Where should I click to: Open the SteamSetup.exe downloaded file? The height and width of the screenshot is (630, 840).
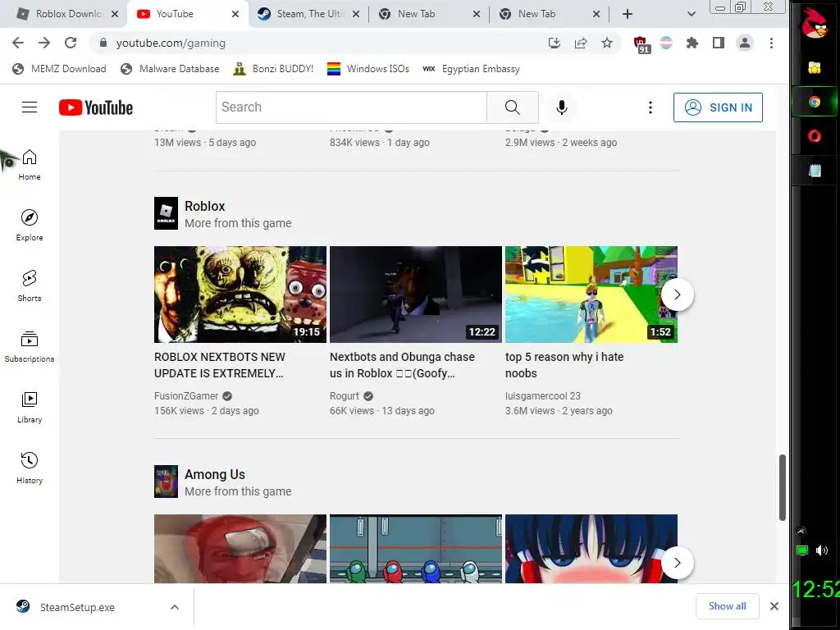[x=77, y=607]
